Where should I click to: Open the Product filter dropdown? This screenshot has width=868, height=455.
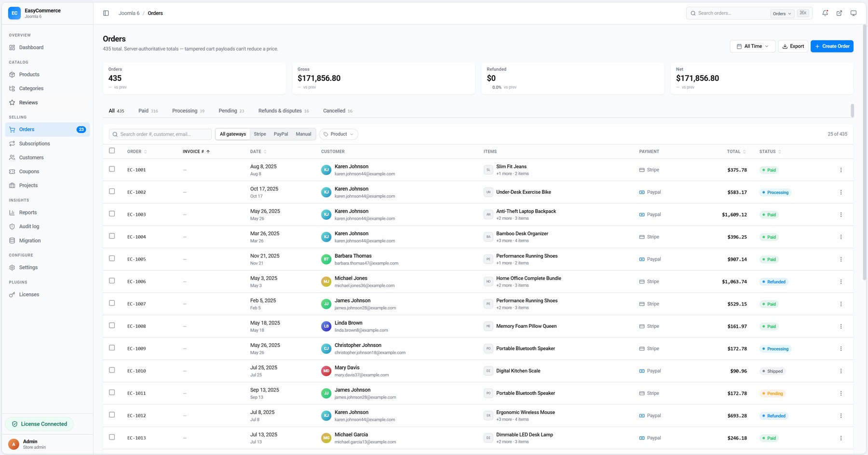click(339, 134)
